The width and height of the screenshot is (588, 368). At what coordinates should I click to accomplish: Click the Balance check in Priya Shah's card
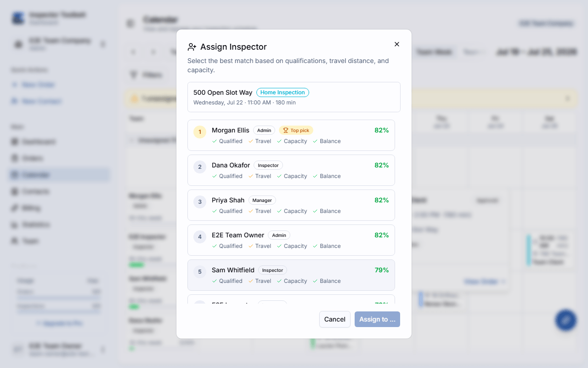[x=327, y=211]
